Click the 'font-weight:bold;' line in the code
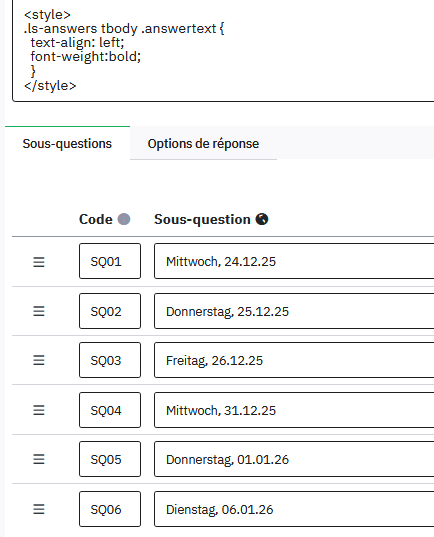This screenshot has width=434, height=537. (x=86, y=57)
